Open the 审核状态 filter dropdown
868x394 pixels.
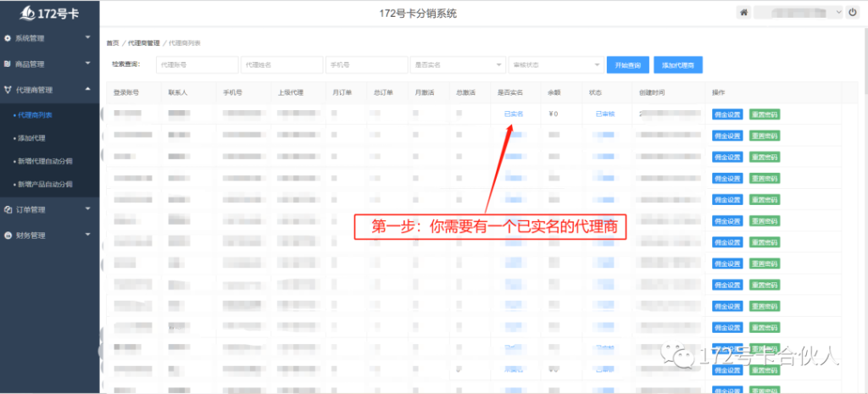tap(556, 64)
